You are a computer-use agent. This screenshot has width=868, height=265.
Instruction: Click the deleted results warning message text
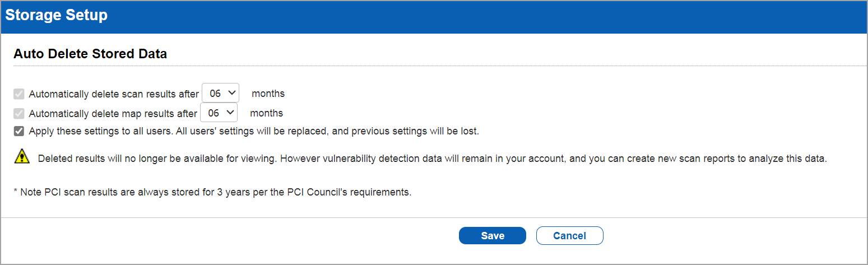click(433, 159)
